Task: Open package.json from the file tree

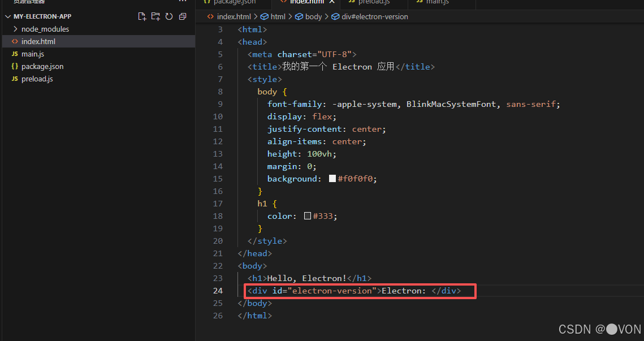Action: point(98,66)
